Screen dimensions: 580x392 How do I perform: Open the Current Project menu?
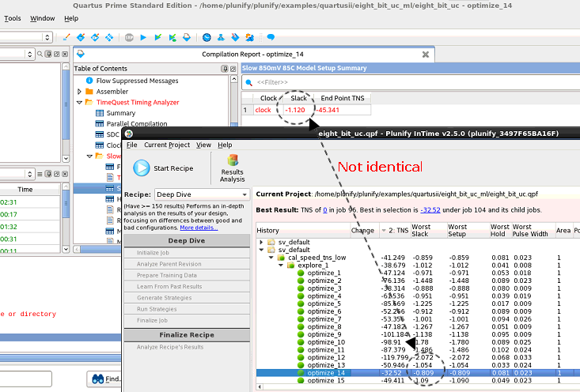coord(167,145)
